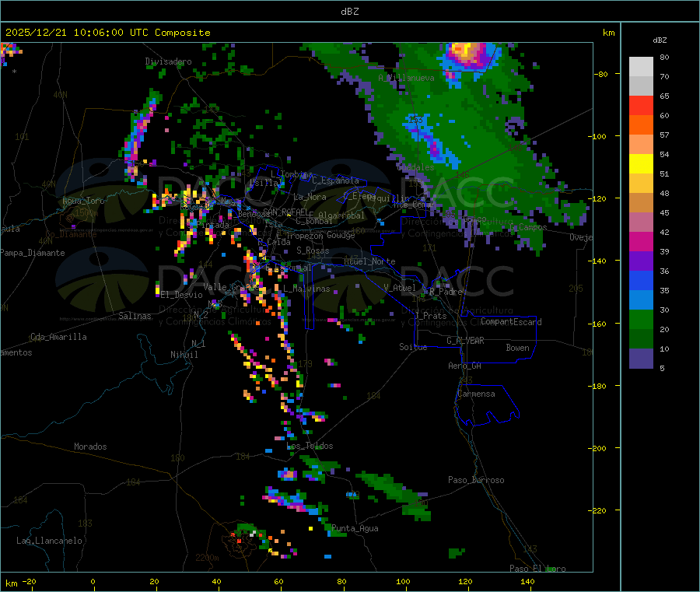This screenshot has width=700, height=592.
Task: Click the white high-reflectivity pixel near 2200m volcano
Action: click(x=253, y=533)
